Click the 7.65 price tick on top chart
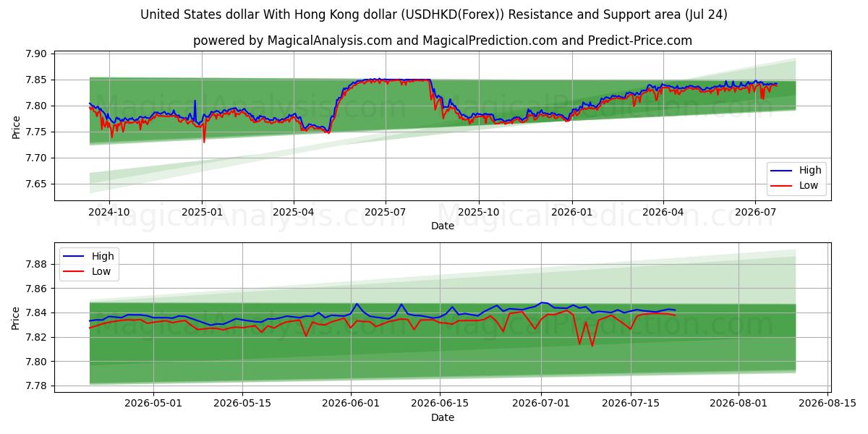Image resolution: width=868 pixels, height=434 pixels. click(x=36, y=184)
